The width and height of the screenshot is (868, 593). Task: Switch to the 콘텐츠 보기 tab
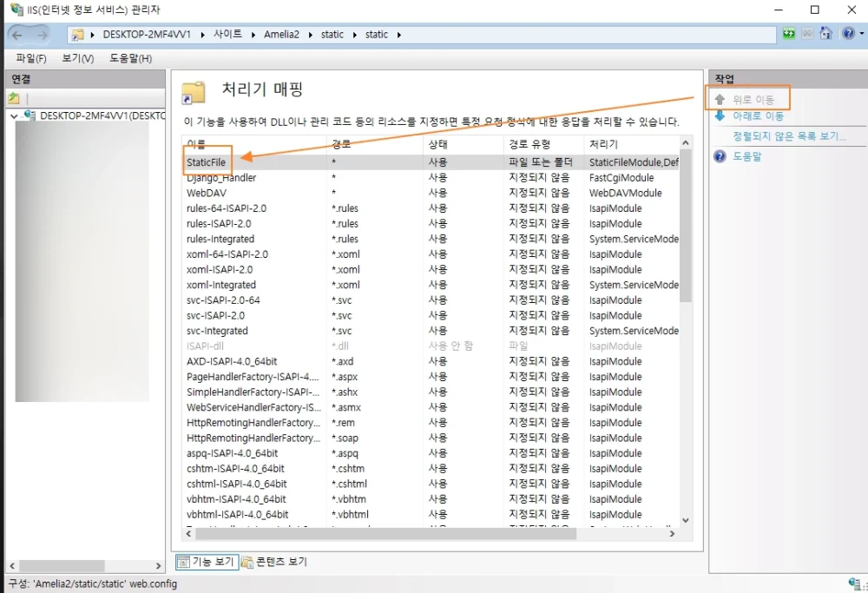pos(274,562)
